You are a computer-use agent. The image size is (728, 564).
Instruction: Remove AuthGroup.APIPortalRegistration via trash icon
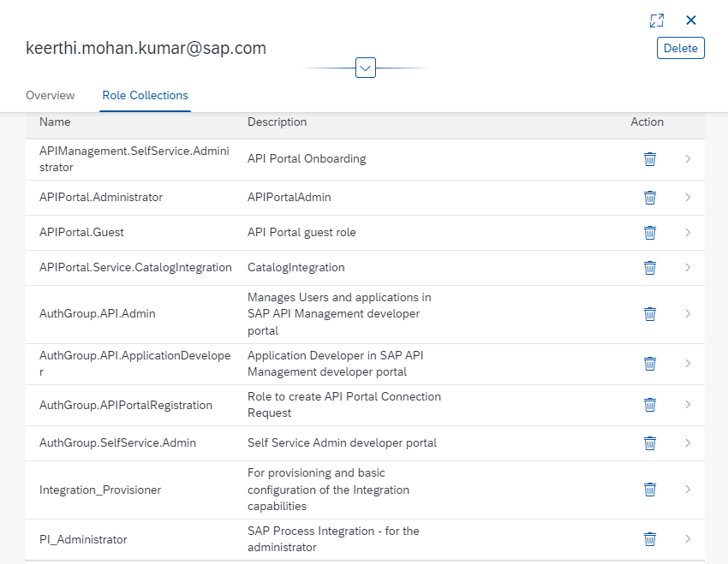[x=650, y=405]
